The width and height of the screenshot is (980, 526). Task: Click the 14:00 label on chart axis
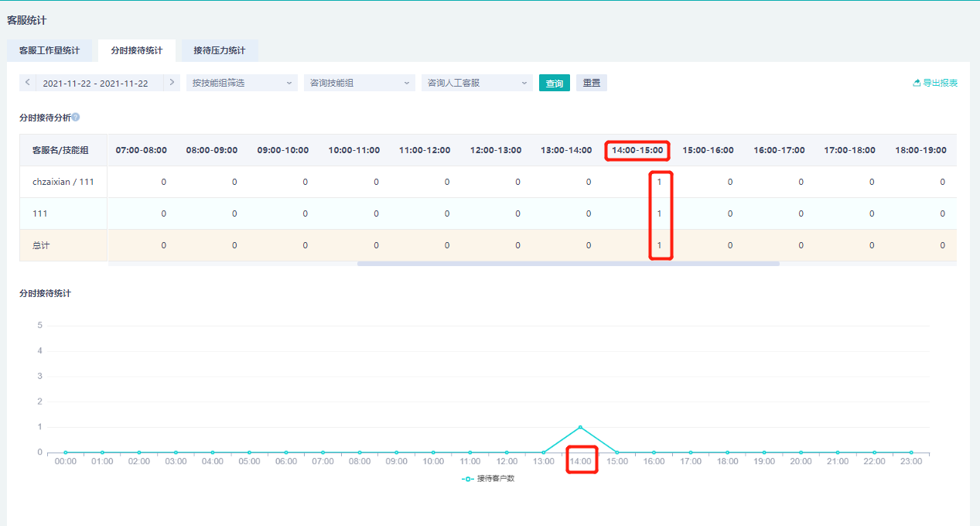tap(581, 461)
